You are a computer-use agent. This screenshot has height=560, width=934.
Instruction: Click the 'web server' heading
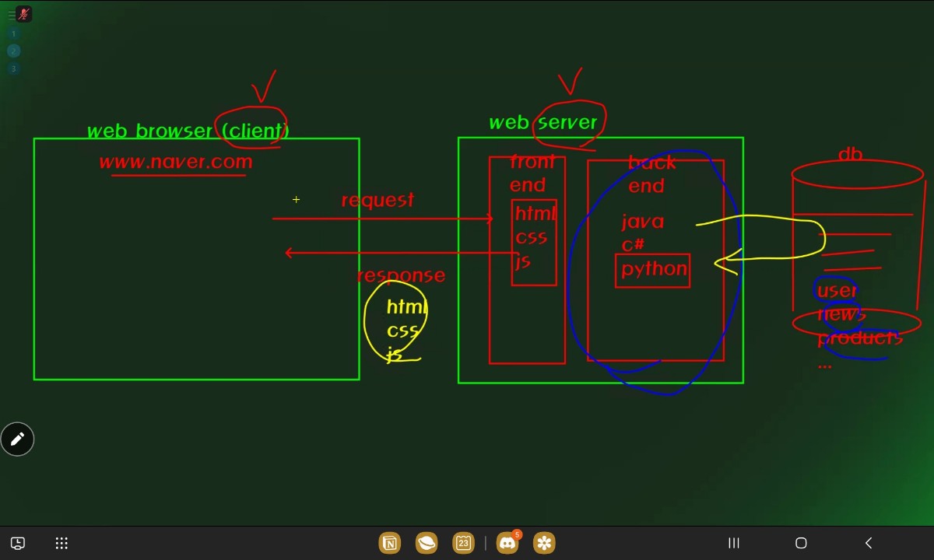click(543, 122)
